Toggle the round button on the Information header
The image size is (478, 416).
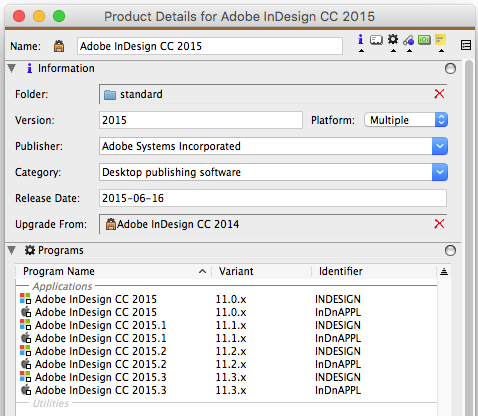pos(450,69)
